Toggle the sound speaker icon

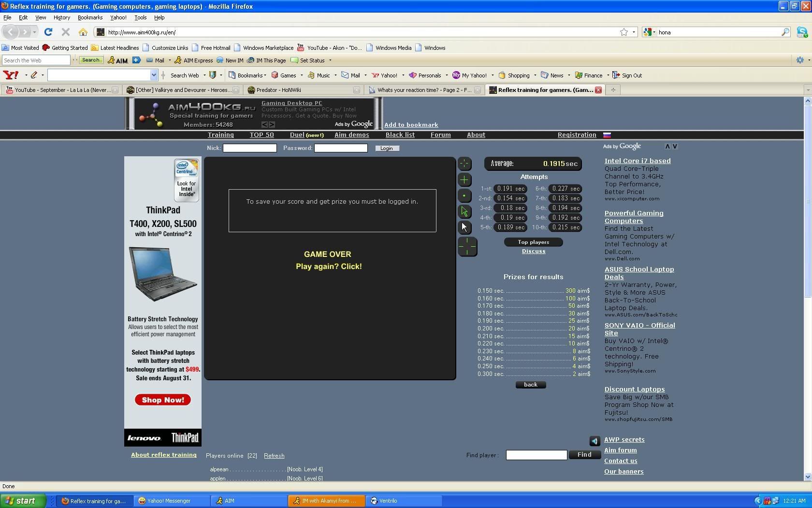click(594, 441)
